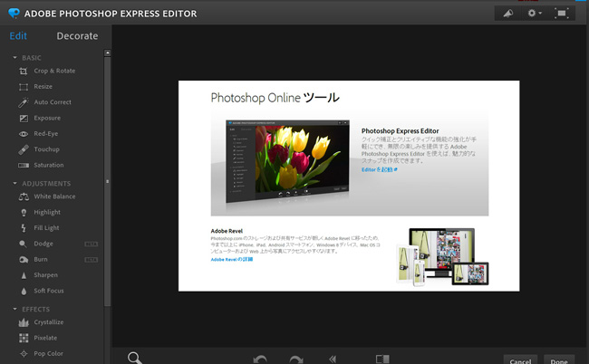Open the Pop Color effect icon
589x364 pixels.
coord(24,354)
